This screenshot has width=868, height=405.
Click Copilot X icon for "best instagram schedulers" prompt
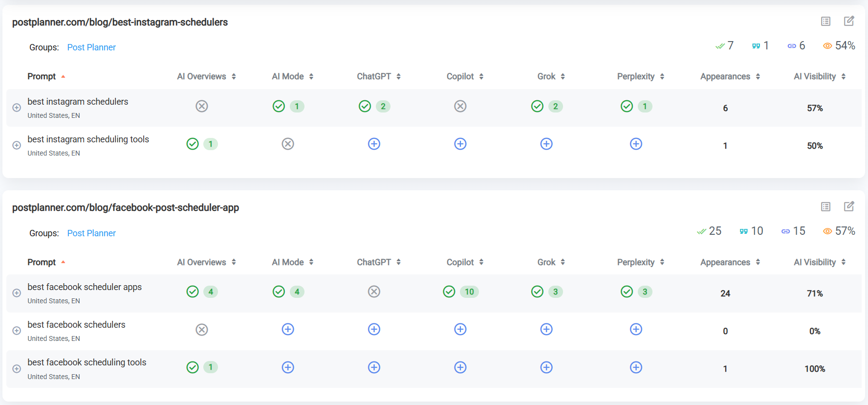[x=460, y=106]
